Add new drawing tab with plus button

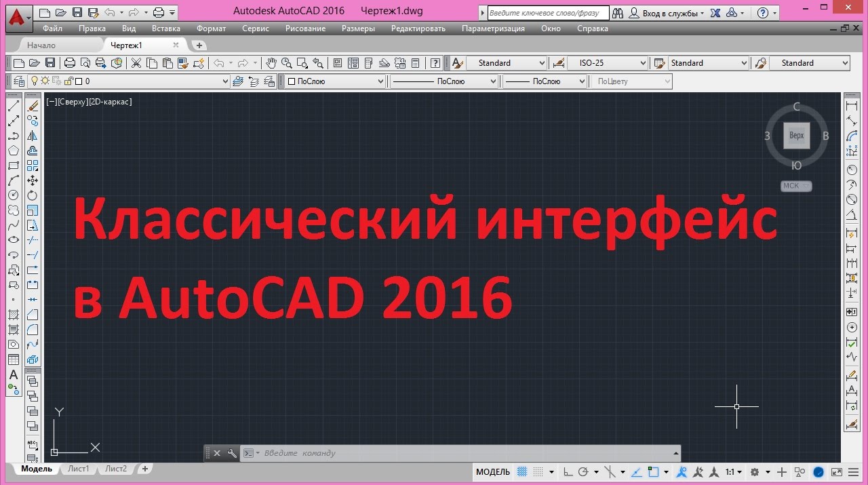click(x=199, y=45)
